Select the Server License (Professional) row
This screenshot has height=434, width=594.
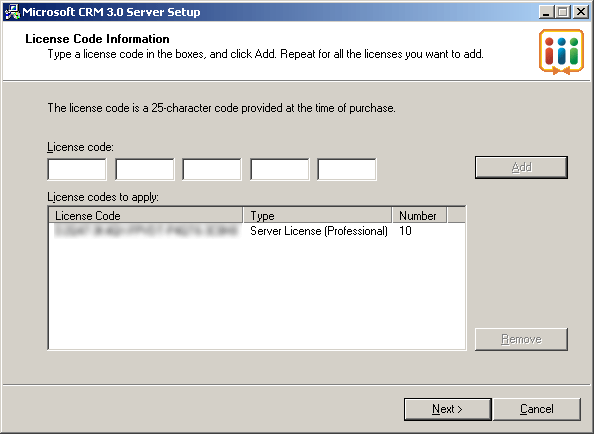click(x=257, y=231)
